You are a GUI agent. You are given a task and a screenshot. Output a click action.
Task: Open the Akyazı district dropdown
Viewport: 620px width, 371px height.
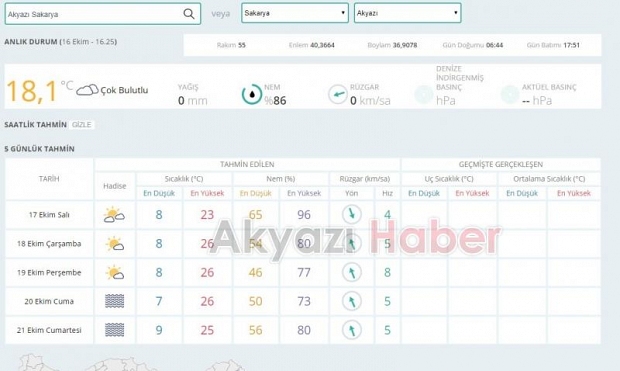coord(407,13)
